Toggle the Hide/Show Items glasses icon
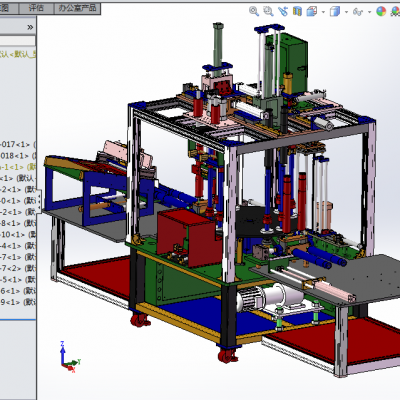This screenshot has height=400, width=400. tap(358, 12)
